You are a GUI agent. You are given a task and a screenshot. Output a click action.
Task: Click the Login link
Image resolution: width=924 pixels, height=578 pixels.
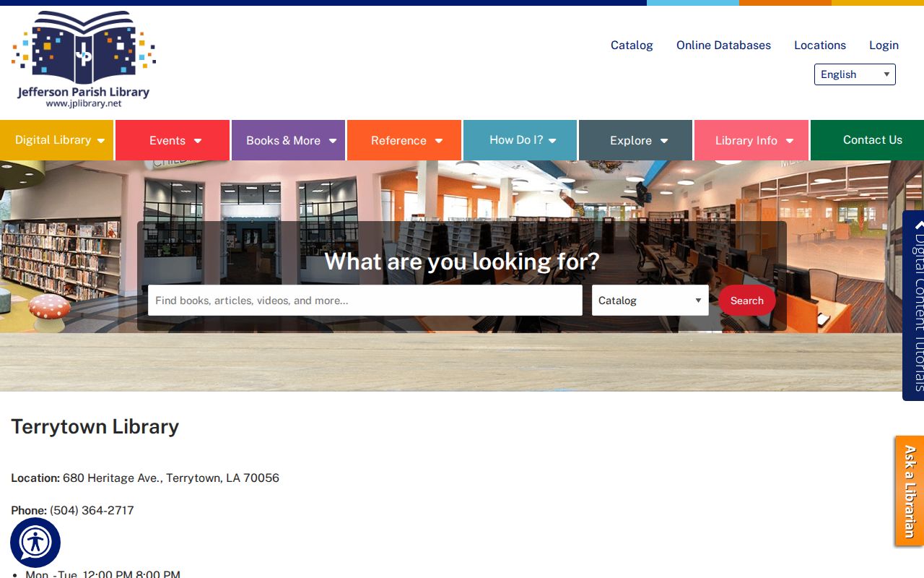[x=884, y=45]
